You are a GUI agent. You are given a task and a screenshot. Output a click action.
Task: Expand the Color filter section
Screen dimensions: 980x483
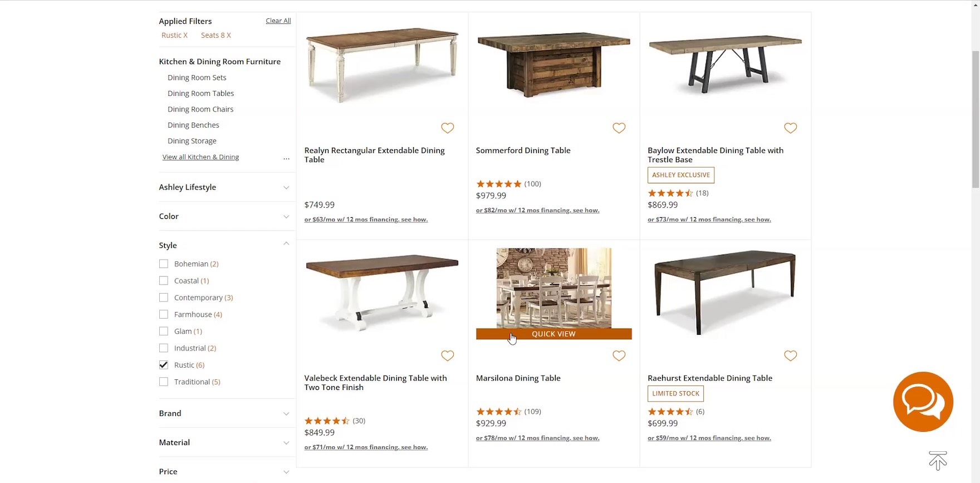click(x=224, y=216)
